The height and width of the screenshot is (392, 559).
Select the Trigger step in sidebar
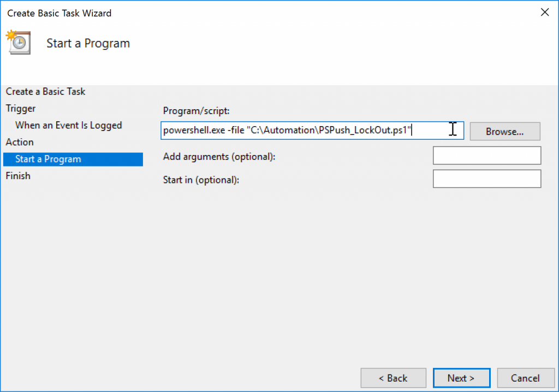click(21, 109)
